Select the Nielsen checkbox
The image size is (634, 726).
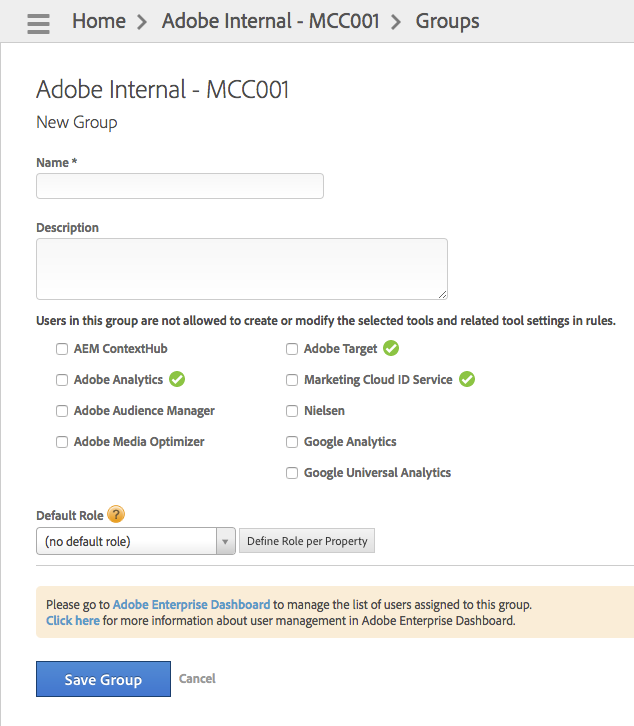point(292,411)
